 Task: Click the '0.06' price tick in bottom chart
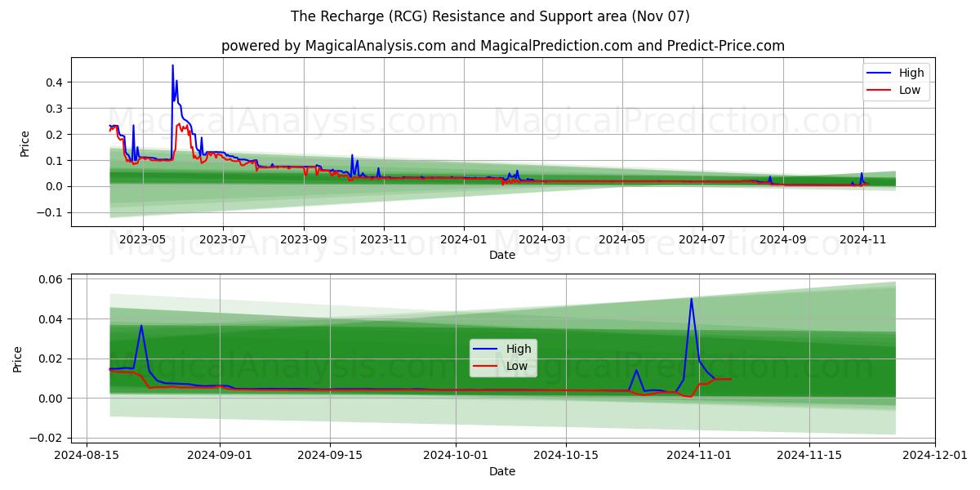[52, 279]
